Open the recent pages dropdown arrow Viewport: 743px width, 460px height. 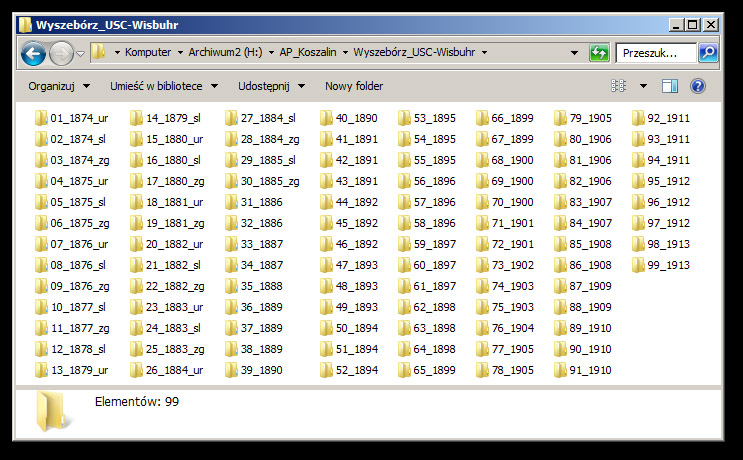(x=80, y=53)
